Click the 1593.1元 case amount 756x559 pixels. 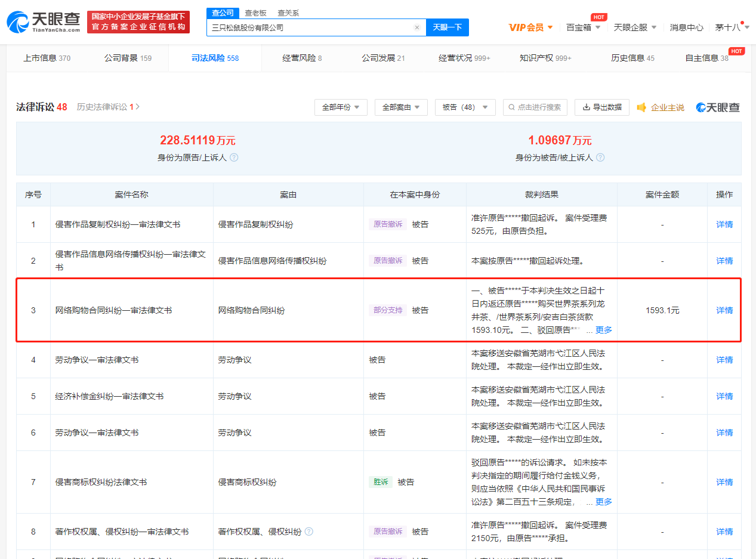point(662,310)
